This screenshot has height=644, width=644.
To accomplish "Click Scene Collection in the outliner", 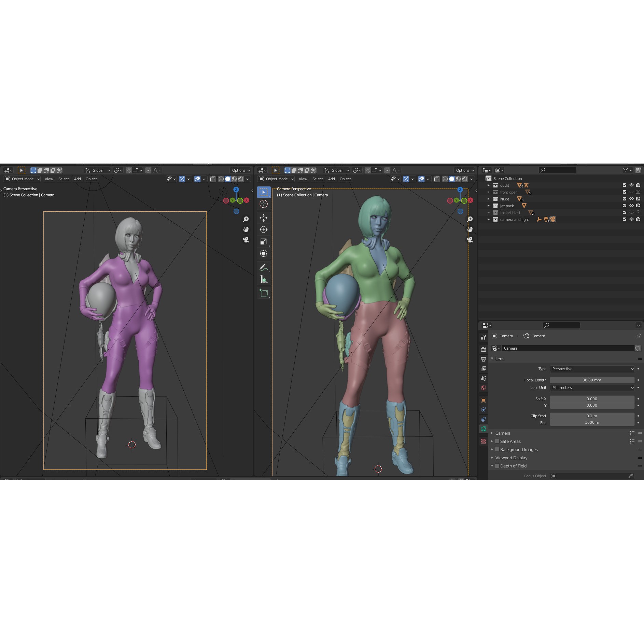I will tap(508, 178).
